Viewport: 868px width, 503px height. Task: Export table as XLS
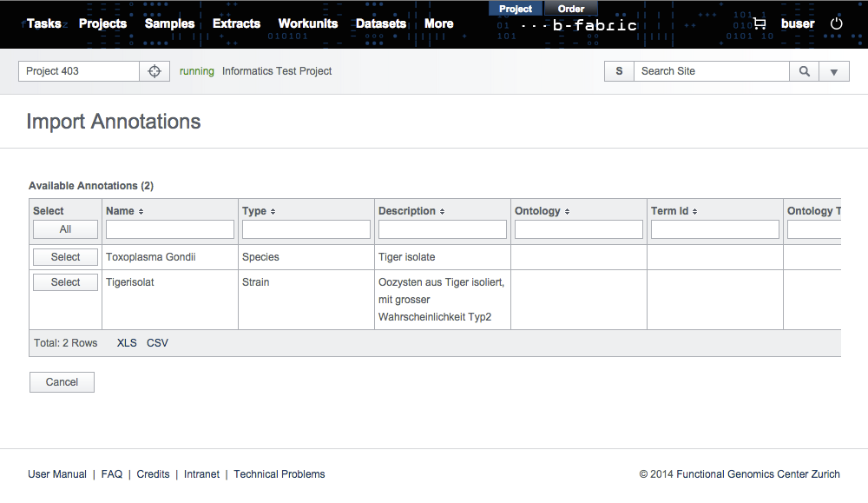[127, 343]
